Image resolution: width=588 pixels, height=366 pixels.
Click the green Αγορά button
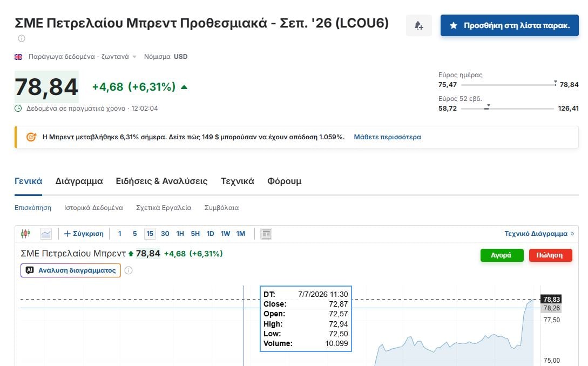coord(502,255)
